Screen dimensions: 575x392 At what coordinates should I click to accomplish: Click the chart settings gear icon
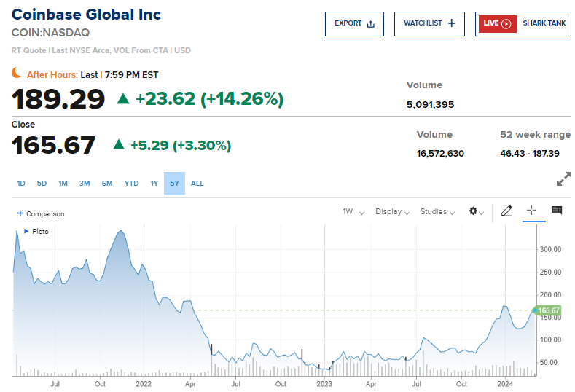point(475,211)
